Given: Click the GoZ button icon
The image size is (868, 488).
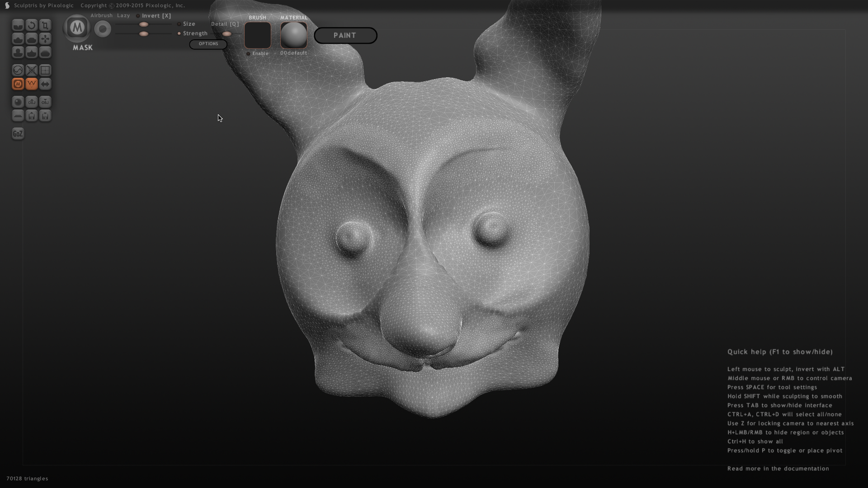Looking at the screenshot, I should [18, 134].
